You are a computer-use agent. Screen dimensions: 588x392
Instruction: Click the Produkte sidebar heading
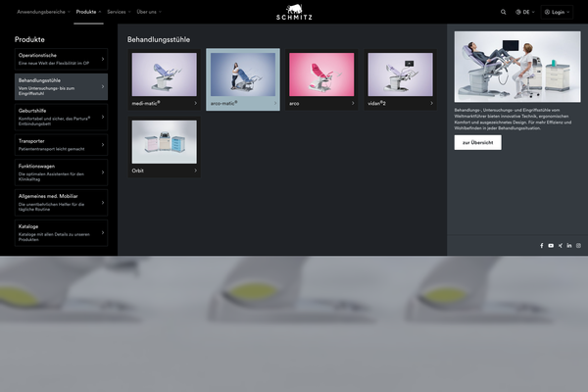pos(29,39)
